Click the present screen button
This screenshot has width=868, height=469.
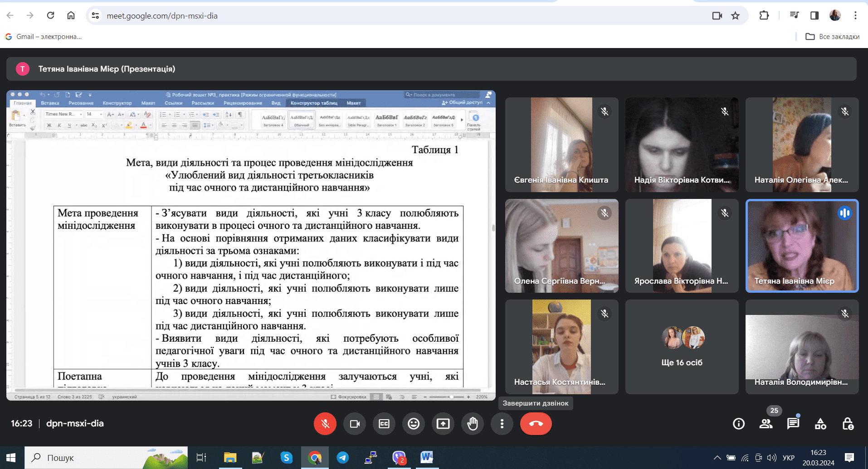point(443,424)
